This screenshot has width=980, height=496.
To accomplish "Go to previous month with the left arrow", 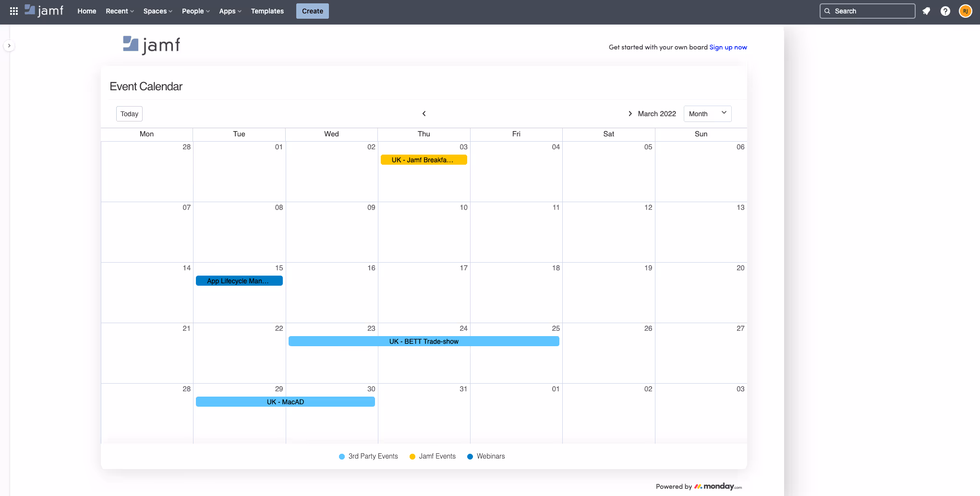I will [x=424, y=113].
